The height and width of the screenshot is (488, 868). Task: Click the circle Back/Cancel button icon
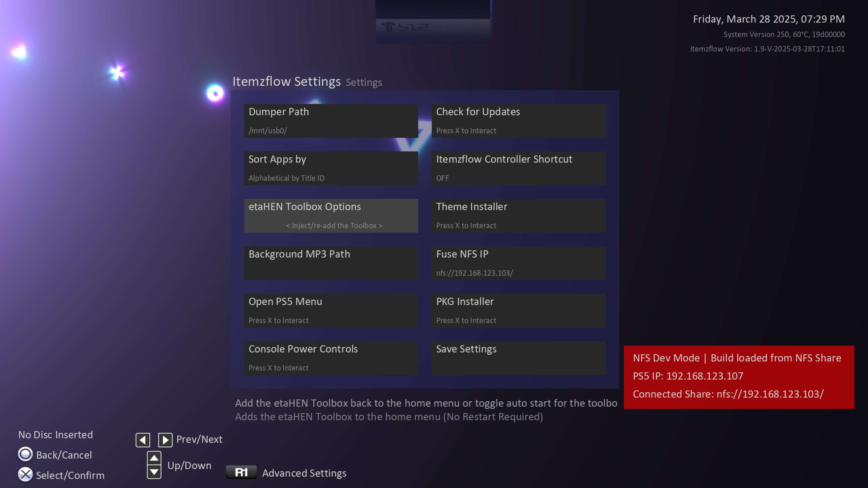tap(25, 454)
